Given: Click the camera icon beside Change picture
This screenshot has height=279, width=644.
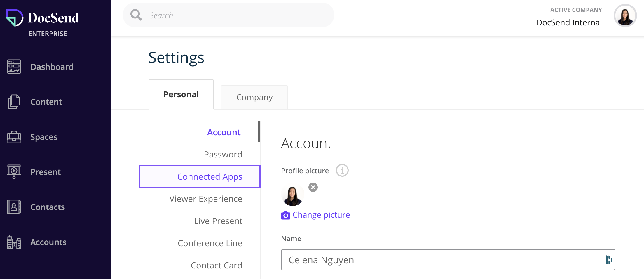Looking at the screenshot, I should [286, 215].
